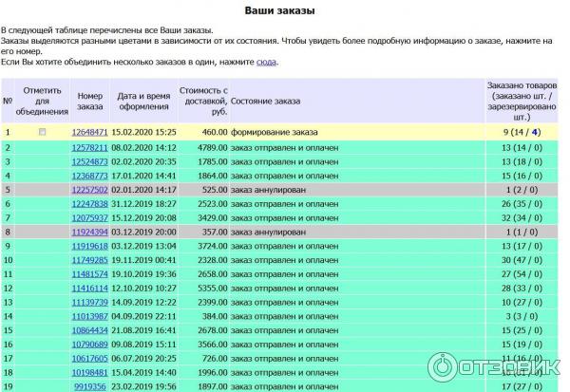Click the cost value 3429.00
This screenshot has height=392, width=570.
click(212, 218)
